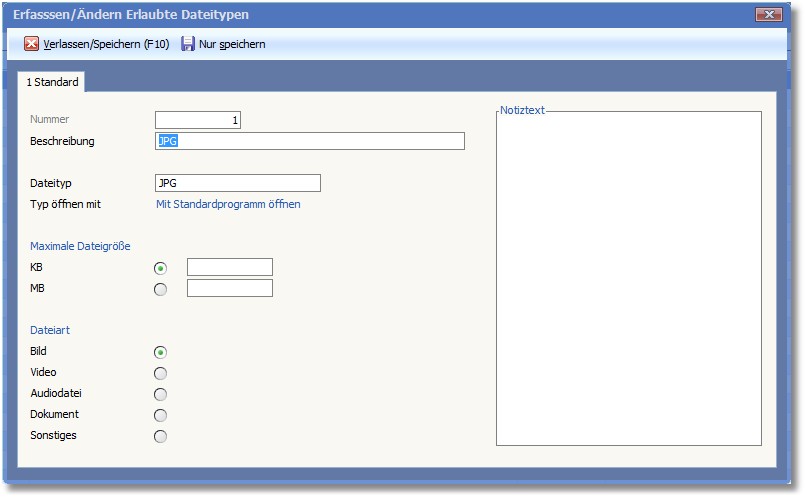Select the KB radio button
This screenshot has height=498, width=805.
160,268
